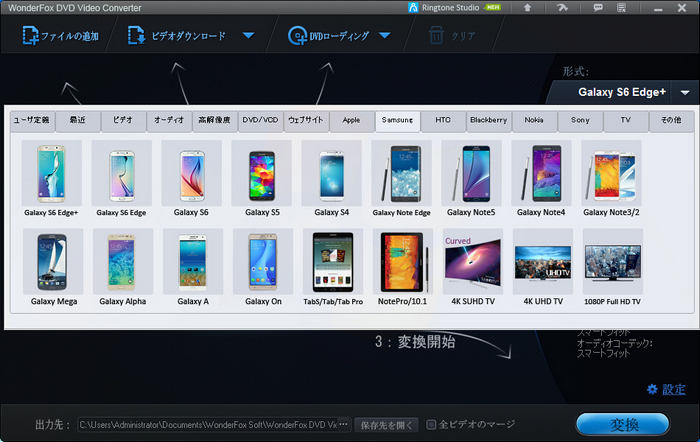Open the Galaxy S6 Edge+ format dropdown
This screenshot has height=442, width=700.
[x=685, y=92]
